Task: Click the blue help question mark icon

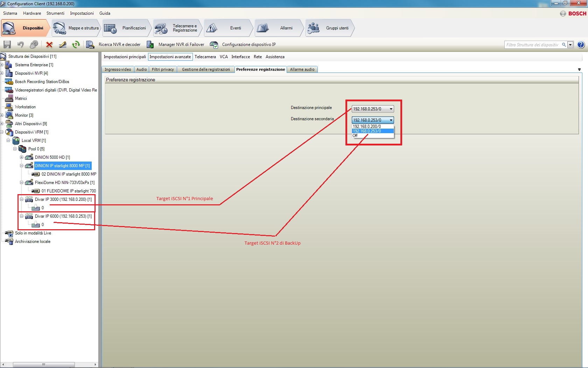Action: pyautogui.click(x=581, y=45)
